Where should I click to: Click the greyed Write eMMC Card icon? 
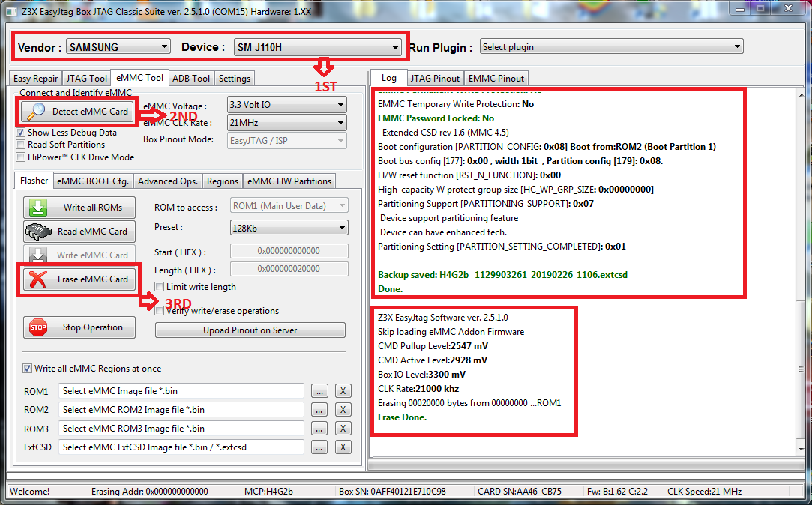(x=37, y=255)
